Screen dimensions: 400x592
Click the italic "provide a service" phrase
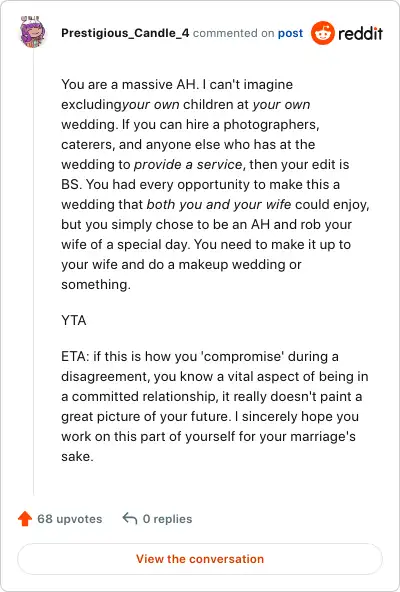pos(188,165)
